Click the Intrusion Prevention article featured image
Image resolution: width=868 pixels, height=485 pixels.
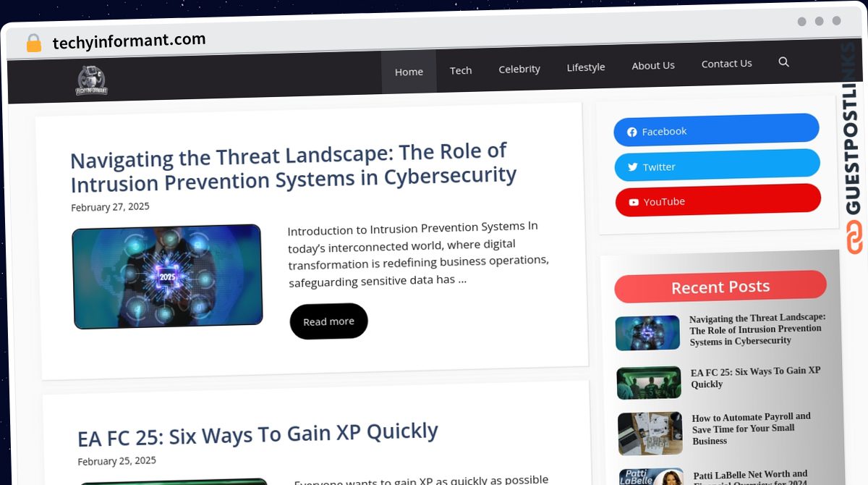pyautogui.click(x=167, y=276)
